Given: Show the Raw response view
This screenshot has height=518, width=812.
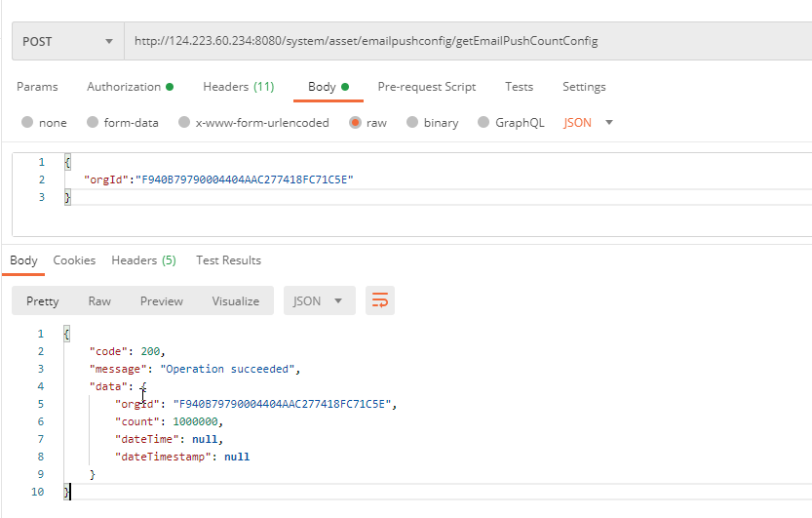Looking at the screenshot, I should 99,301.
